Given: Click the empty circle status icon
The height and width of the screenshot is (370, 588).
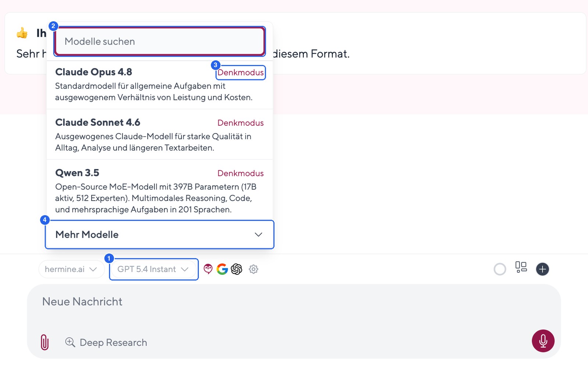Looking at the screenshot, I should (x=500, y=269).
